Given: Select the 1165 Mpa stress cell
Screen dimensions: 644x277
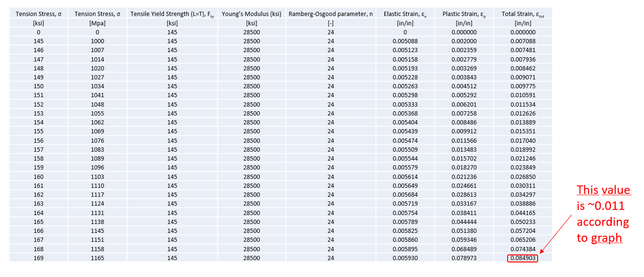Looking at the screenshot, I should [97, 258].
